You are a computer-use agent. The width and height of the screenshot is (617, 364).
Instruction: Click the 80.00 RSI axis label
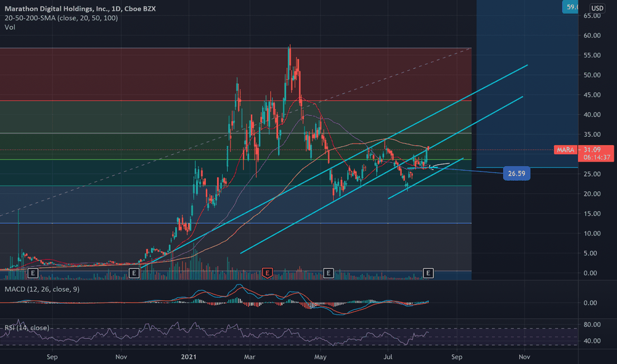592,325
